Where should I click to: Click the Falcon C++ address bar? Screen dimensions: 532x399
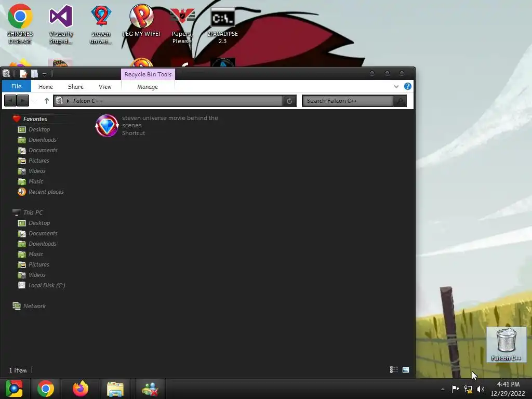click(168, 101)
